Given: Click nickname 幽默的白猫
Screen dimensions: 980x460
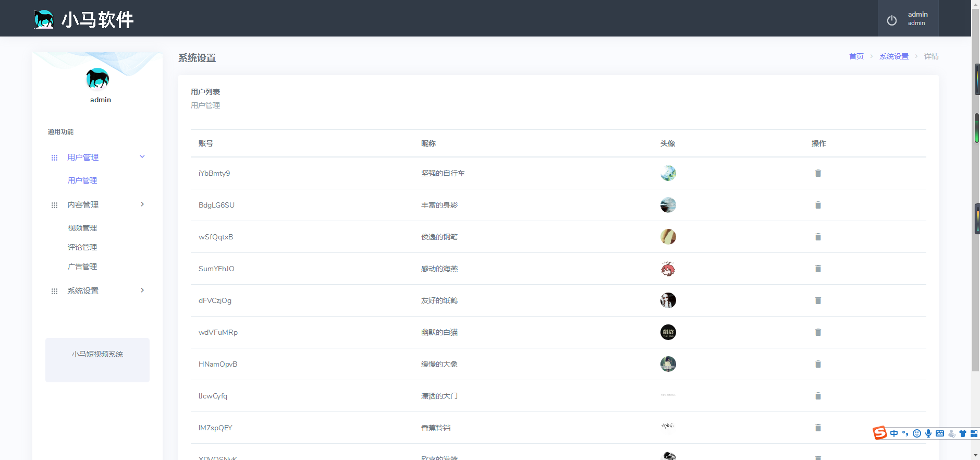Looking at the screenshot, I should point(439,332).
